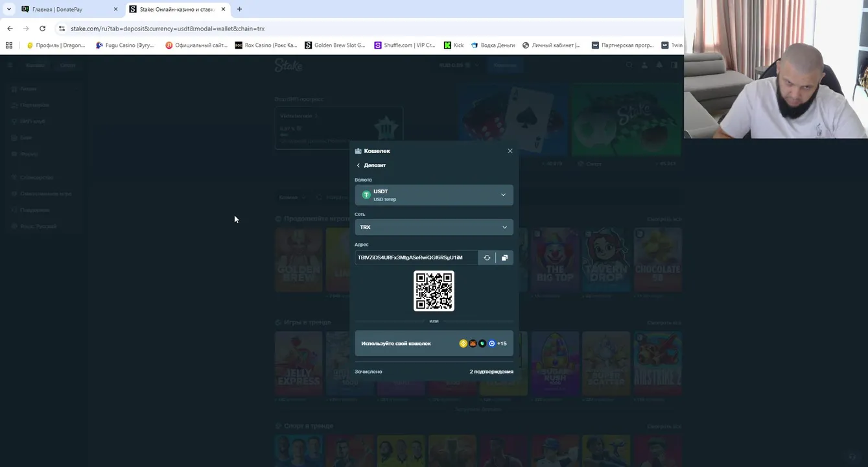The image size is (868, 467).
Task: Close the Stake browser tab
Action: pyautogui.click(x=224, y=9)
